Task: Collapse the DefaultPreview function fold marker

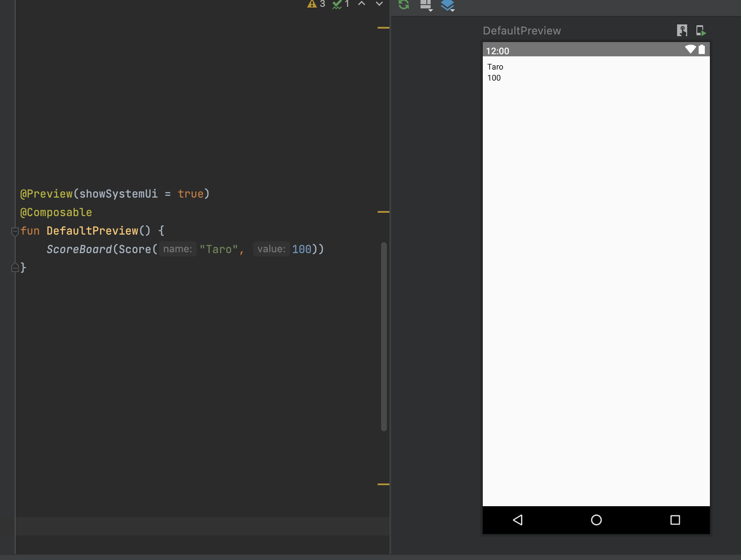Action: click(15, 231)
